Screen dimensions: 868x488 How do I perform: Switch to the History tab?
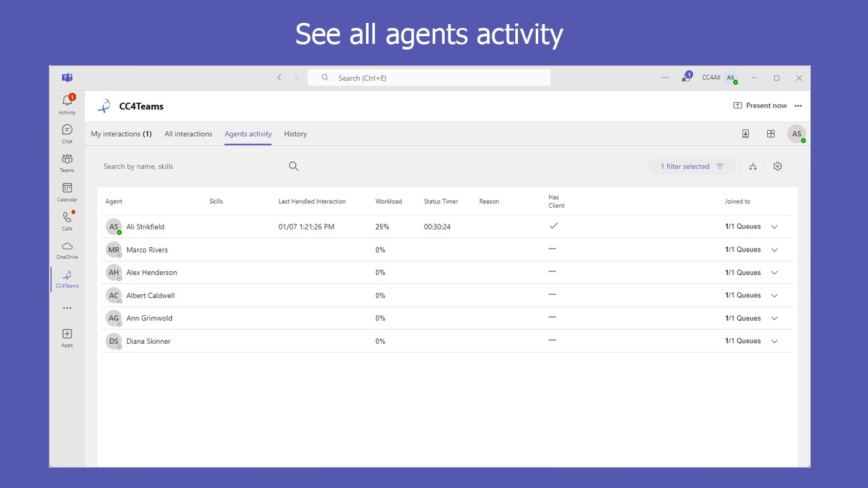point(295,134)
